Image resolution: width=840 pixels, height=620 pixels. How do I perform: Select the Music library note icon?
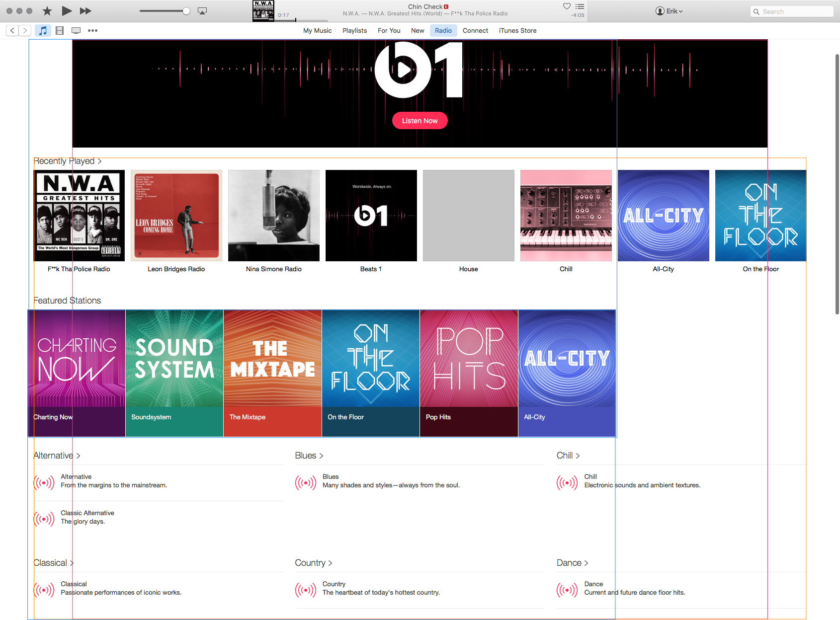click(43, 30)
